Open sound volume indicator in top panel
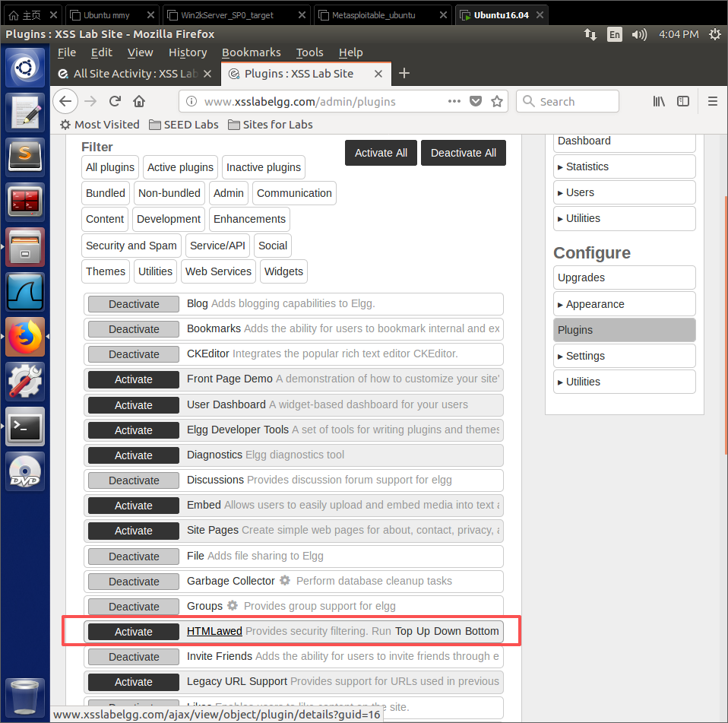Screen dimensions: 728x723 coord(639,34)
